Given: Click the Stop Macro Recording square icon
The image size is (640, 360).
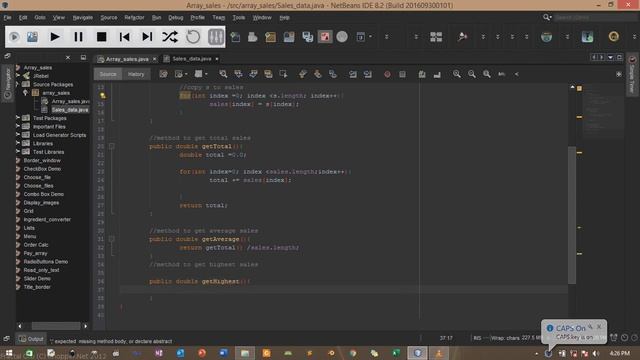Looking at the screenshot, I should (x=402, y=74).
